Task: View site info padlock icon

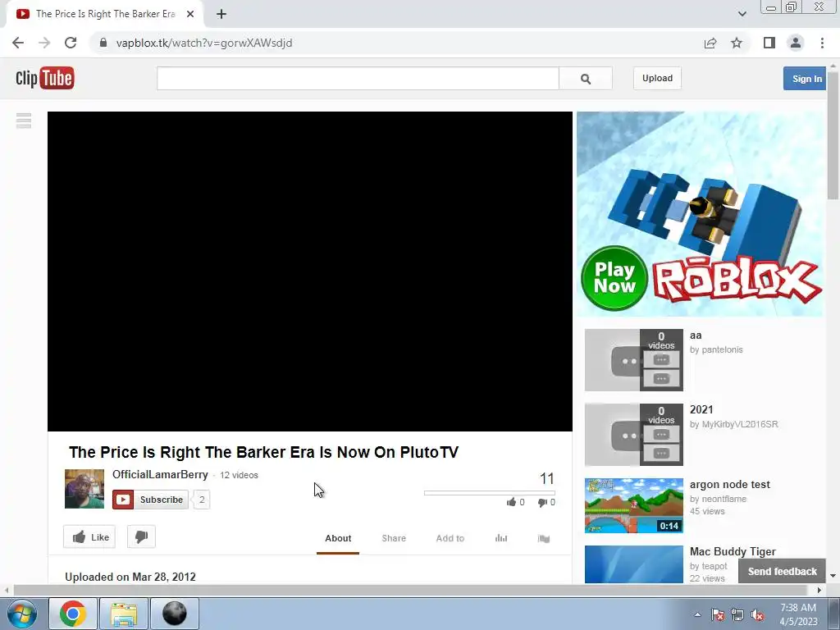Action: pyautogui.click(x=103, y=43)
